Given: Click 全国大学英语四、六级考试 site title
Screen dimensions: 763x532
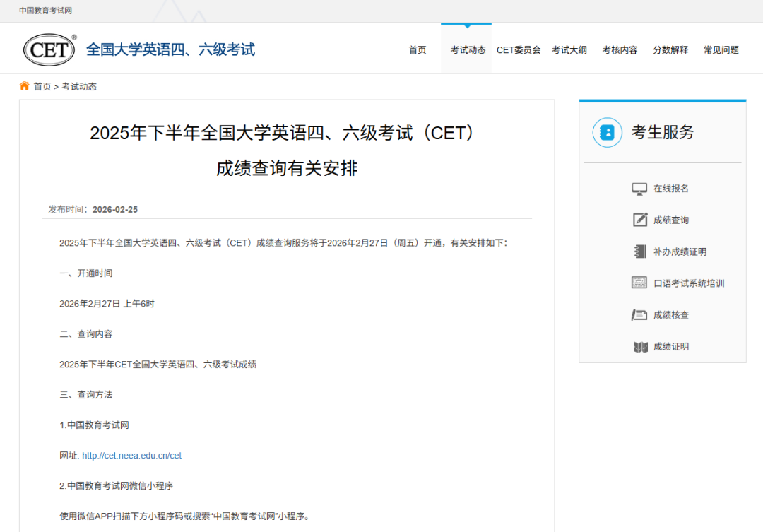Looking at the screenshot, I should [170, 49].
